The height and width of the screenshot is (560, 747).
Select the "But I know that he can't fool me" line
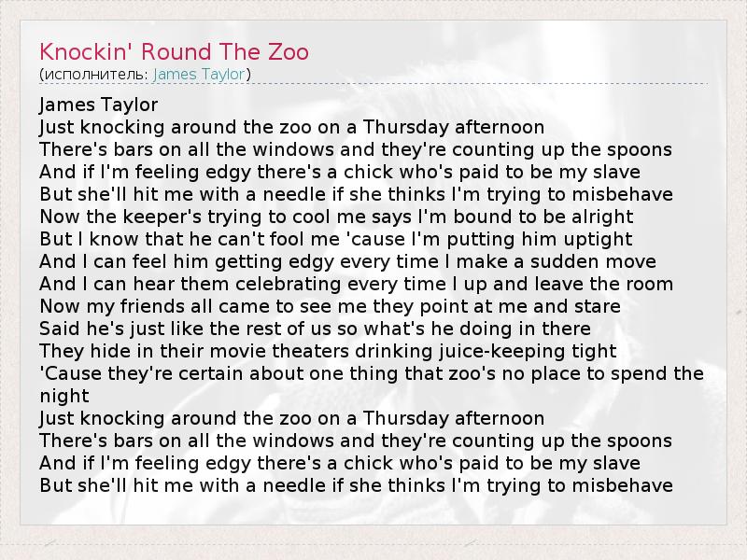[336, 239]
